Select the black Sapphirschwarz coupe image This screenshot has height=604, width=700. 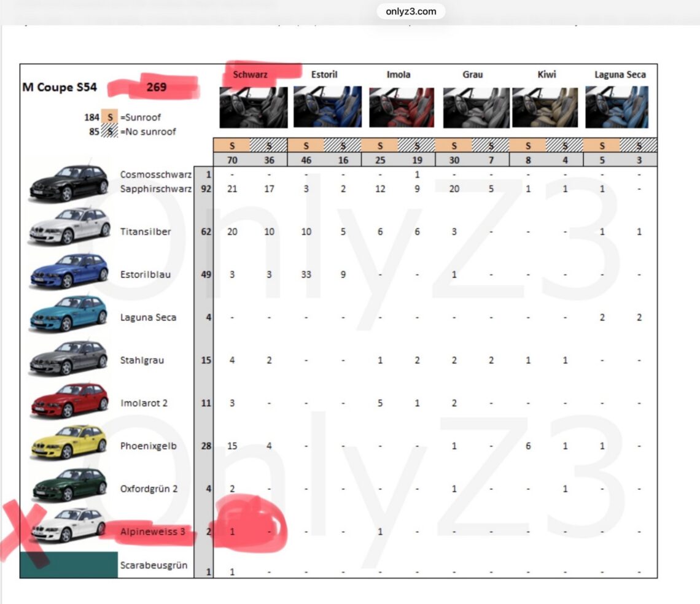tap(69, 183)
